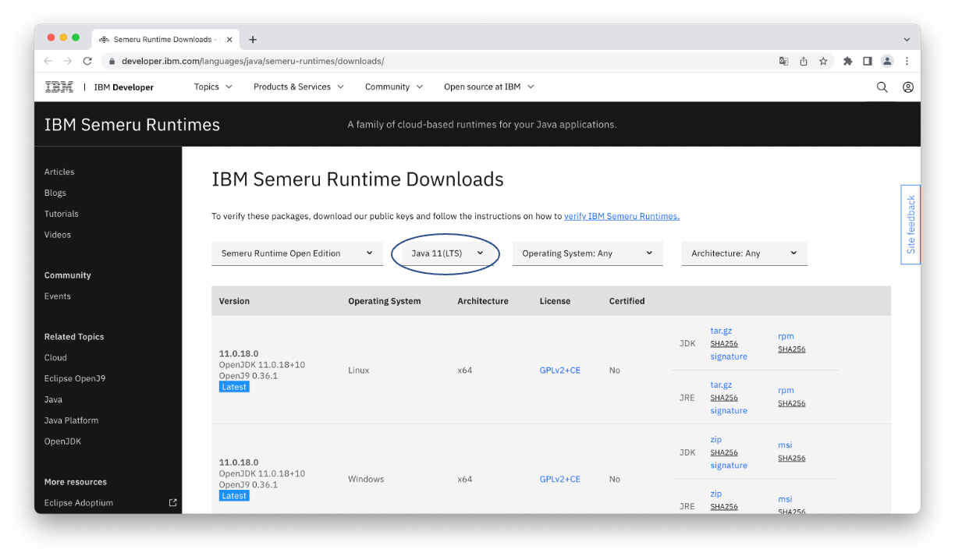Open the Topics menu
The image size is (955, 560).
(211, 87)
